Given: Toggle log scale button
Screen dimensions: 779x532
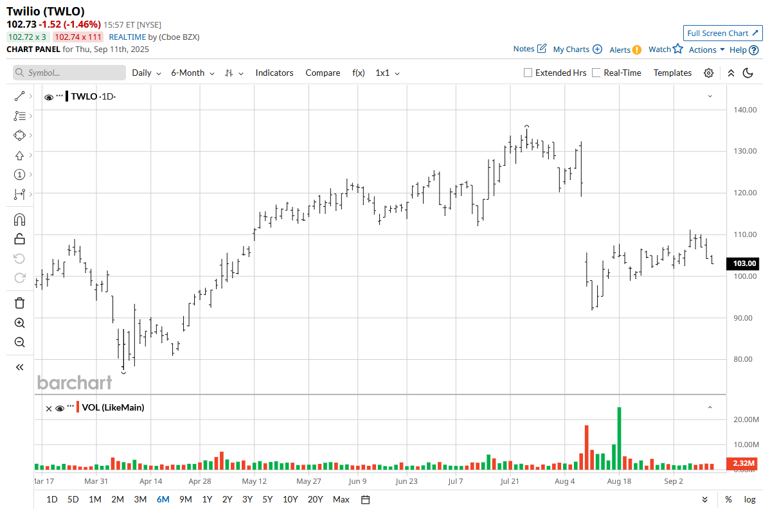Looking at the screenshot, I should 749,499.
